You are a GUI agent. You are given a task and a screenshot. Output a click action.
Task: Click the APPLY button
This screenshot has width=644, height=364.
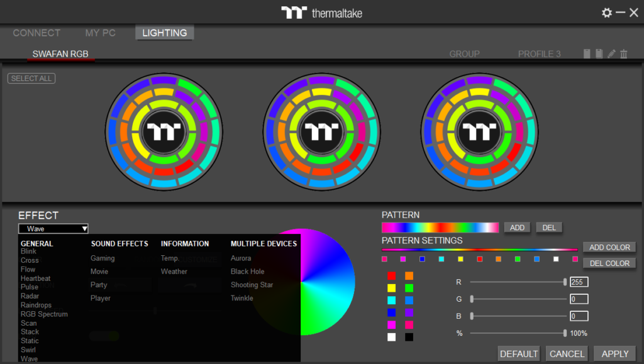tap(615, 354)
